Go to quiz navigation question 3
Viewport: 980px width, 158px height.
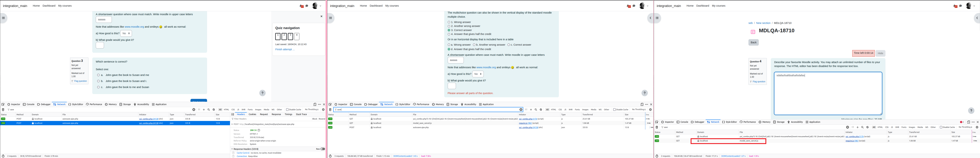[290, 37]
